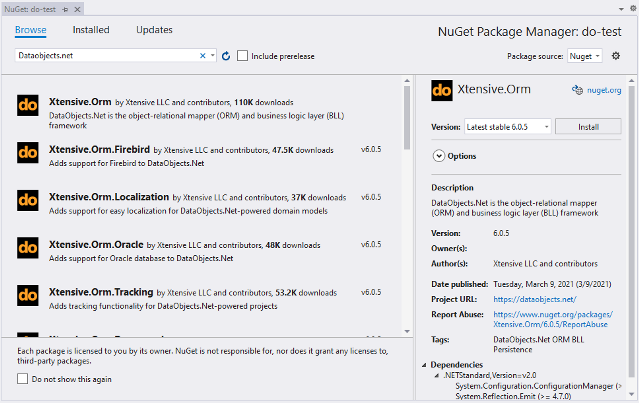Image resolution: width=639 pixels, height=403 pixels.
Task: Click the Xtensive.Orm logo in details pane
Action: pos(442,90)
